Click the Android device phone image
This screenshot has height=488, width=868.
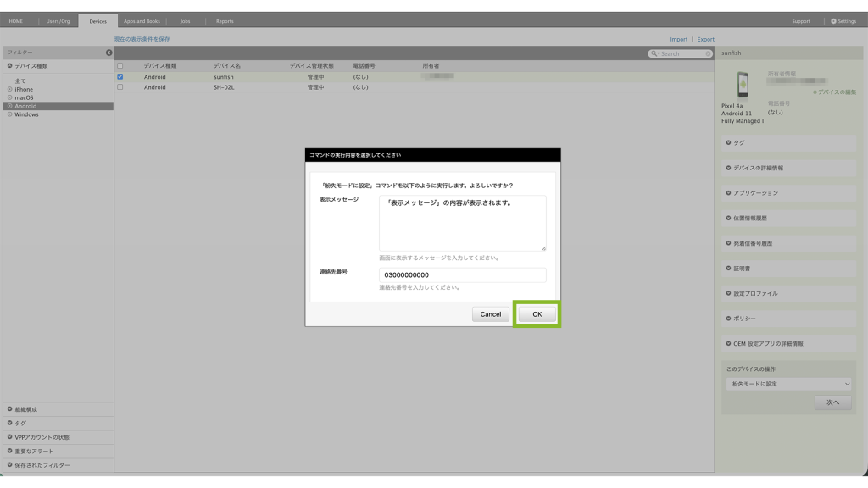coord(743,85)
